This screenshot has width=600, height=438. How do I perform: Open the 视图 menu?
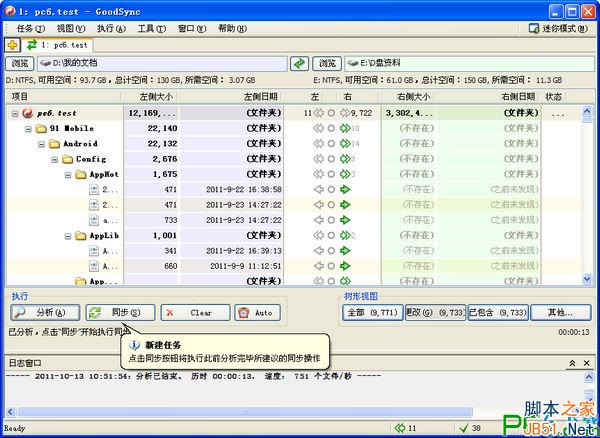tap(70, 29)
